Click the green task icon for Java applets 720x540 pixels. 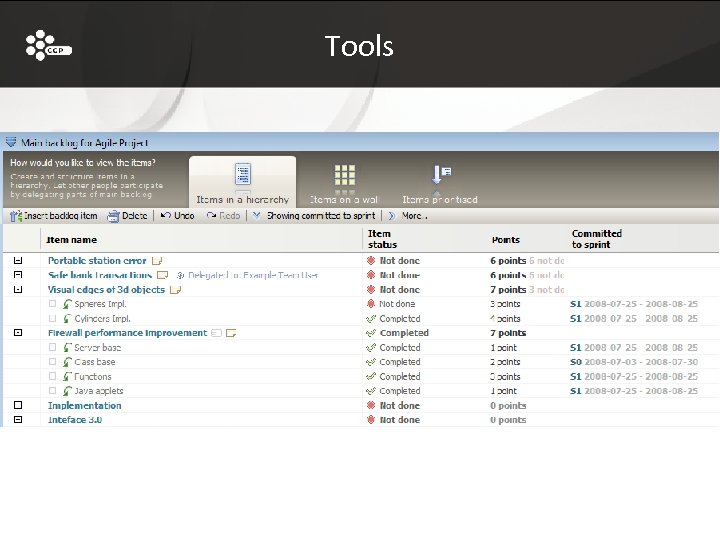[68, 391]
